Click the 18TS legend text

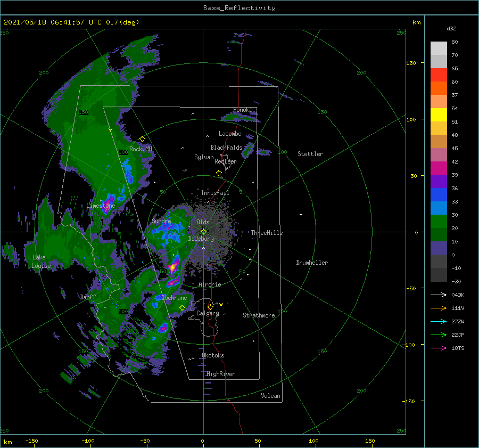point(458,348)
